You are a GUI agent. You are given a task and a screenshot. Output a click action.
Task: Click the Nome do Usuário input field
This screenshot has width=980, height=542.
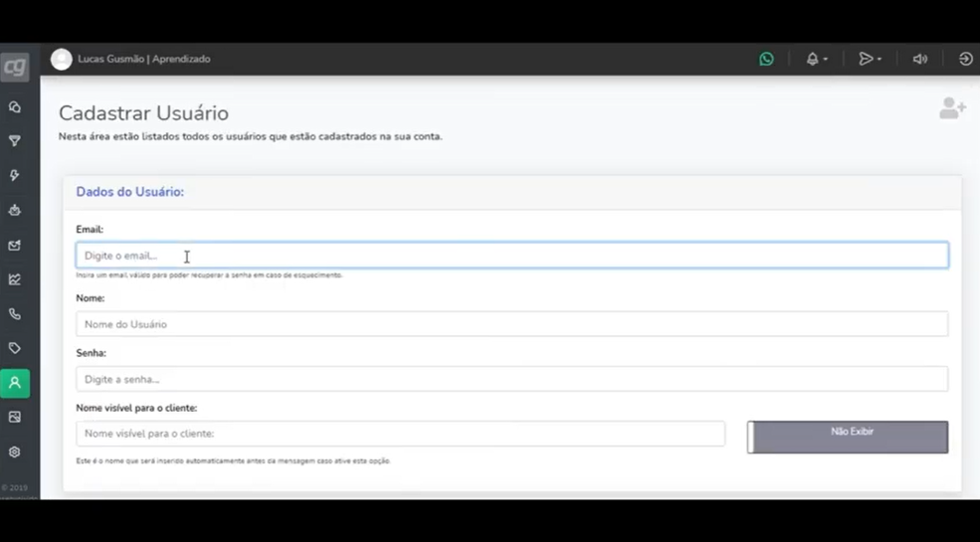[511, 324]
